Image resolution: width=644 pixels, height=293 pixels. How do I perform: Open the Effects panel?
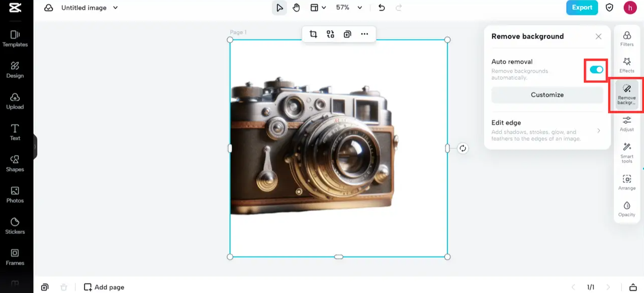coord(627,65)
